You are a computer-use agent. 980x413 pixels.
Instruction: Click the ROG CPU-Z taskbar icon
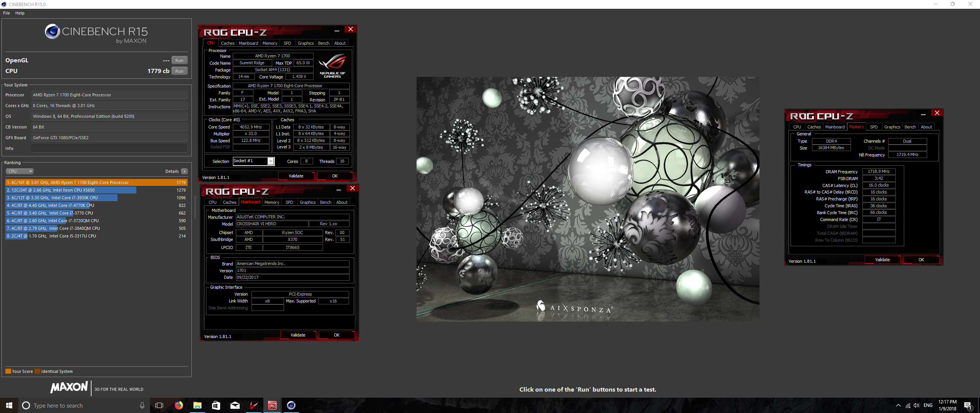point(272,405)
